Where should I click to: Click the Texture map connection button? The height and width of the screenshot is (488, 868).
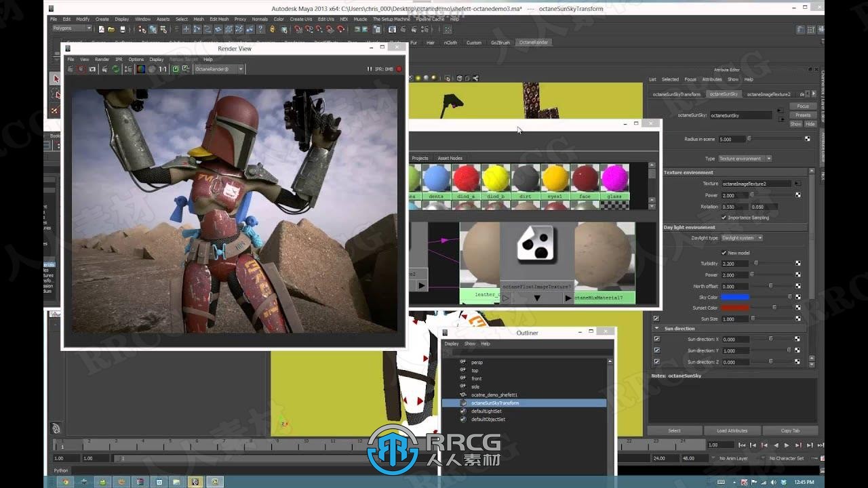(x=797, y=184)
